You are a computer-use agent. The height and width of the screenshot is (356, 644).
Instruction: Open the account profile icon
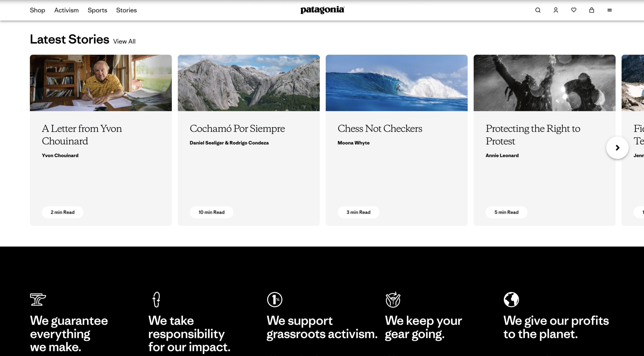(556, 10)
